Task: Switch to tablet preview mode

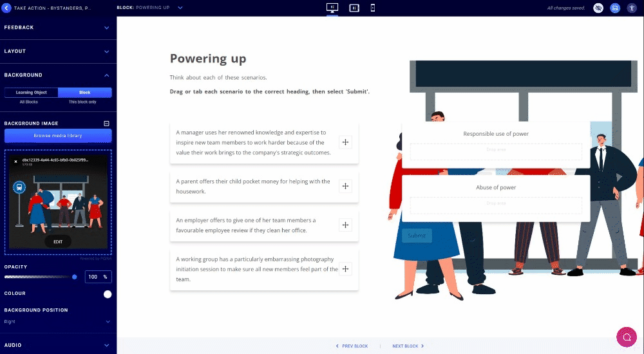Action: click(x=354, y=8)
